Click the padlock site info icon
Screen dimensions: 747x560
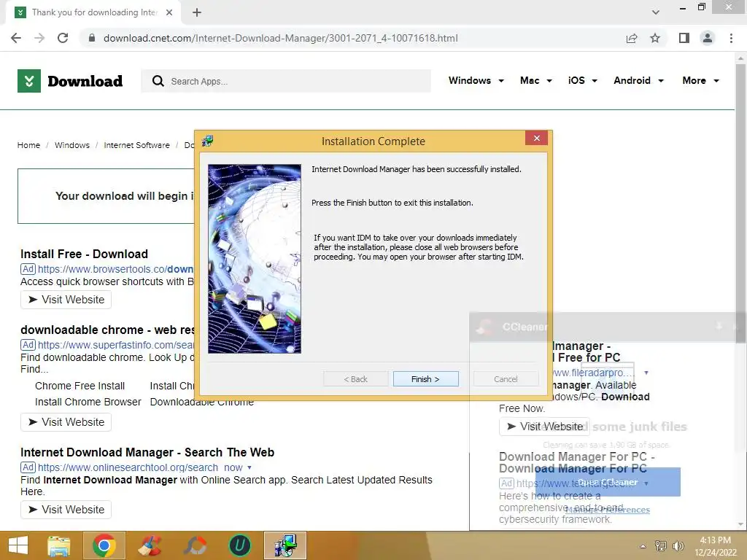92,38
